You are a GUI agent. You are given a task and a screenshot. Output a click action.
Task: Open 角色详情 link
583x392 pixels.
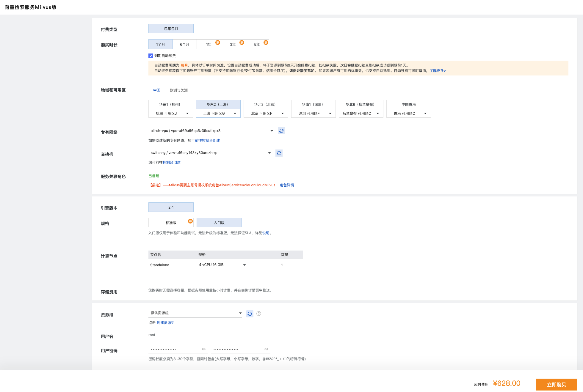click(287, 185)
